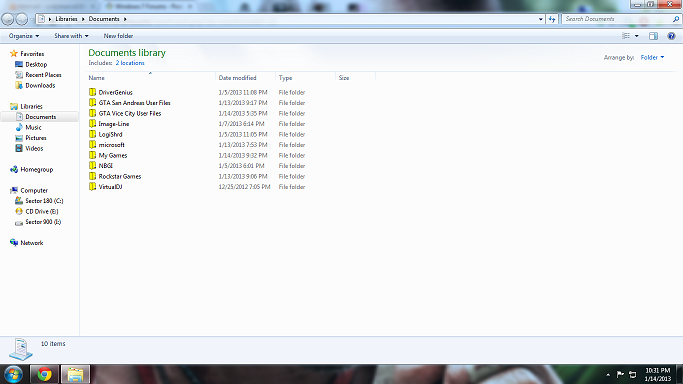The height and width of the screenshot is (384, 683).
Task: Open CD Drive (E:)
Action: [41, 211]
